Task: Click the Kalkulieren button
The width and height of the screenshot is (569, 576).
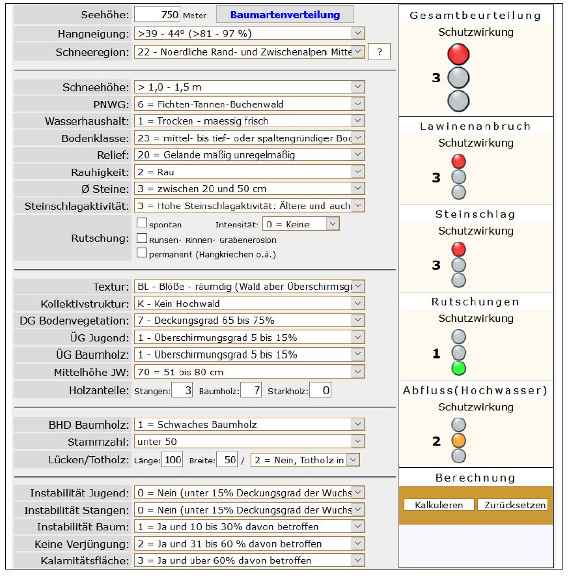Action: pyautogui.click(x=439, y=505)
